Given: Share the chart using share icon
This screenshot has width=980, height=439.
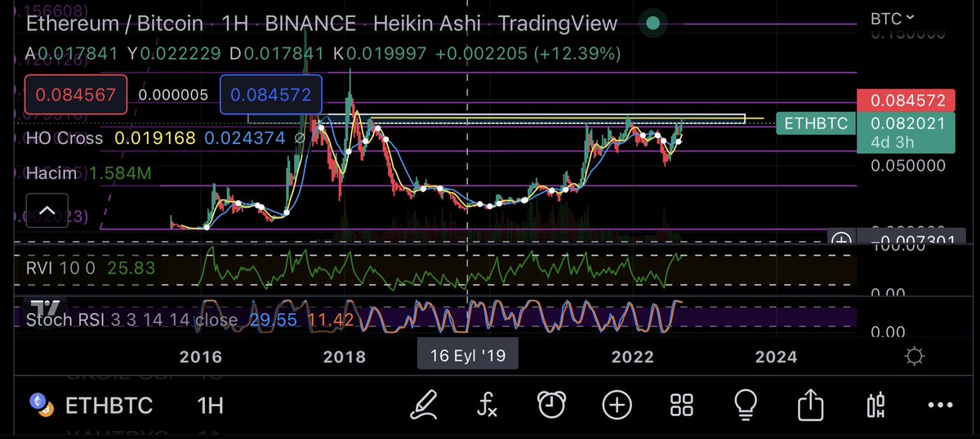Looking at the screenshot, I should [x=809, y=404].
